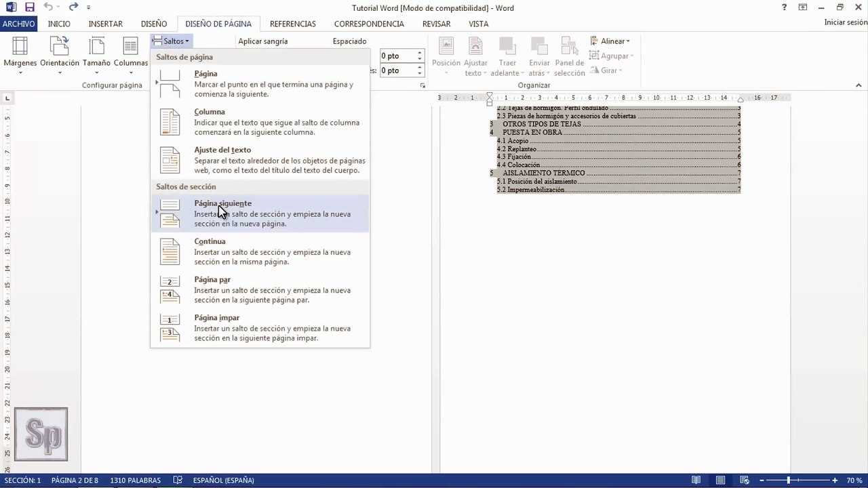Open the ribbon display options button
The width and height of the screenshot is (868, 488).
pos(804,7)
